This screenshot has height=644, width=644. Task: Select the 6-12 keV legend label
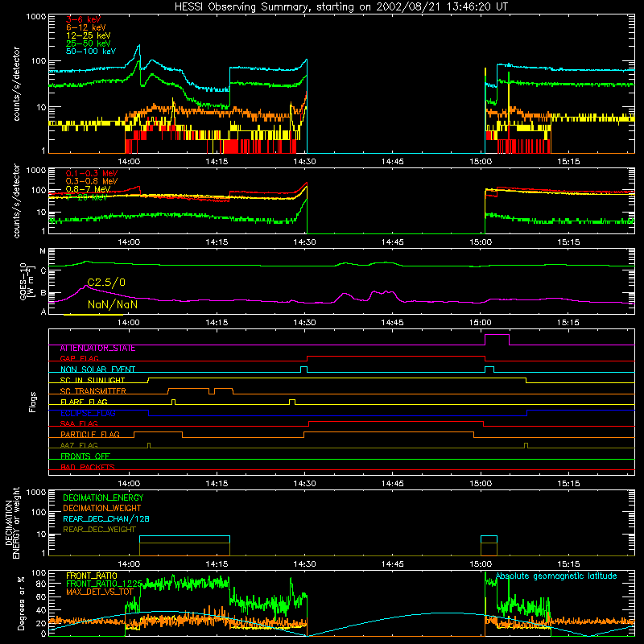[86, 27]
